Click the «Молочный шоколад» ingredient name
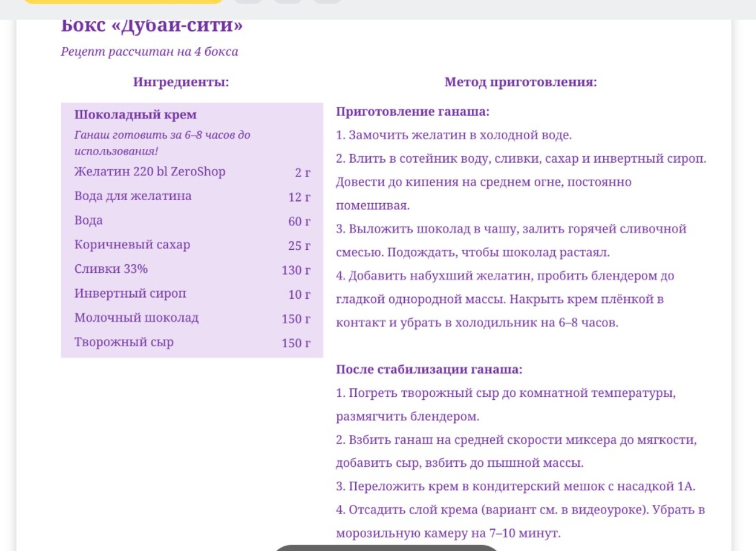This screenshot has height=551, width=756. [137, 318]
